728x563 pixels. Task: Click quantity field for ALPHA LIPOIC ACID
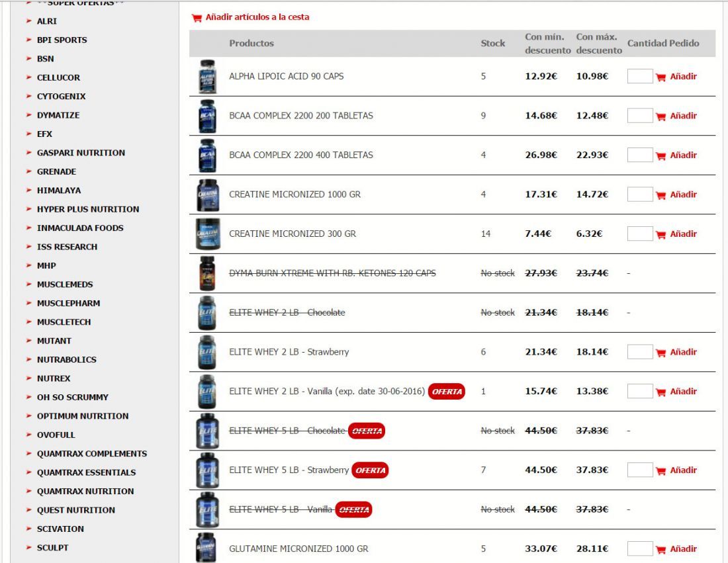[640, 76]
